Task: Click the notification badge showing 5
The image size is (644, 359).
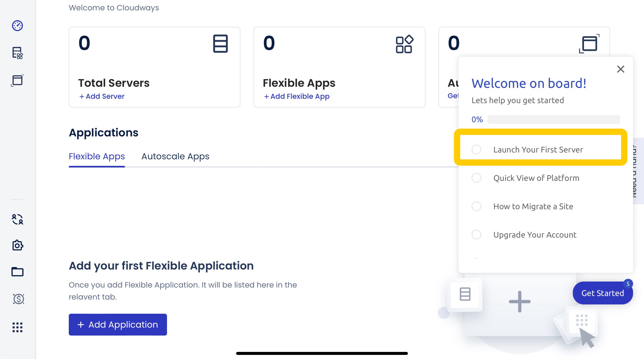Action: click(628, 284)
